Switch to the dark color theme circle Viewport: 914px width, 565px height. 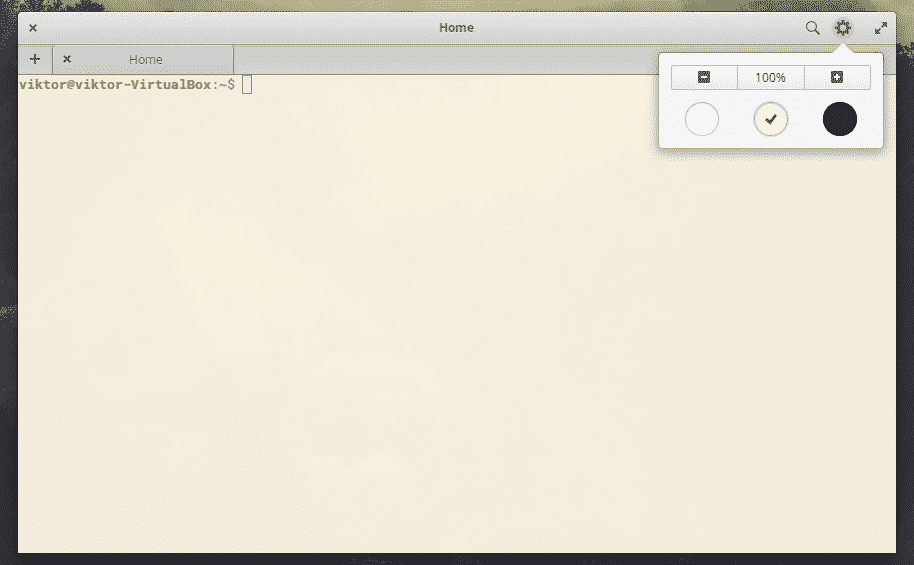coord(840,119)
